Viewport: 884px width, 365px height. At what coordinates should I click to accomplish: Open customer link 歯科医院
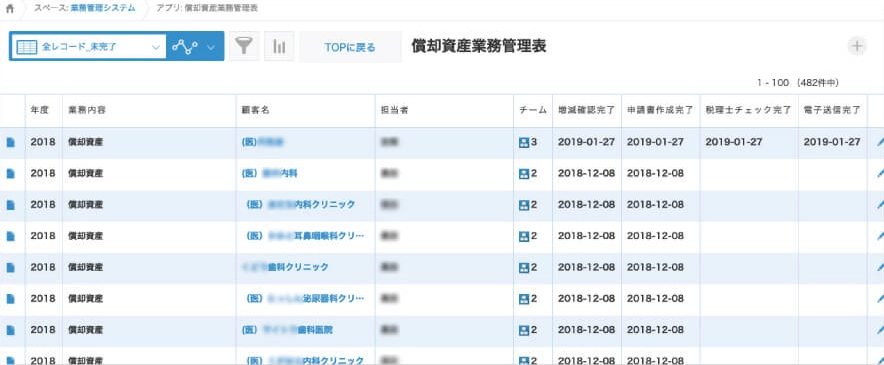pos(287,329)
